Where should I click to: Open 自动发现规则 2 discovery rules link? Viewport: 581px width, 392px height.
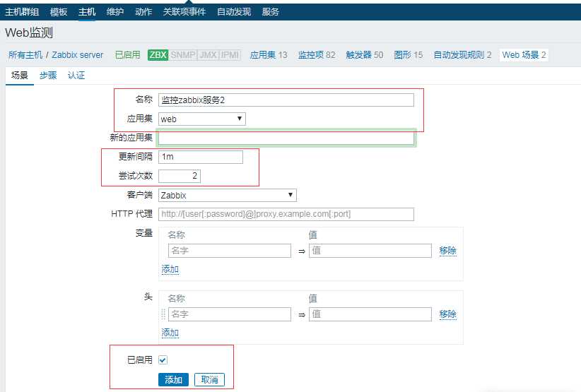pos(462,55)
